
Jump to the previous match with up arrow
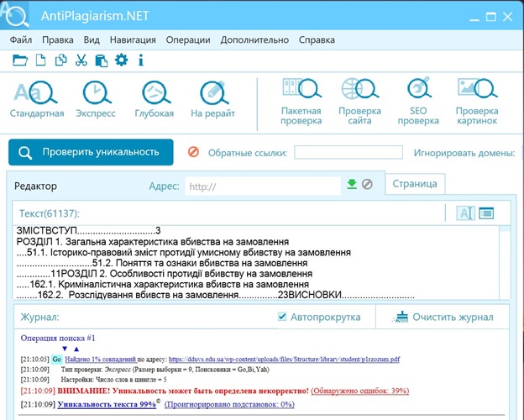(76, 349)
